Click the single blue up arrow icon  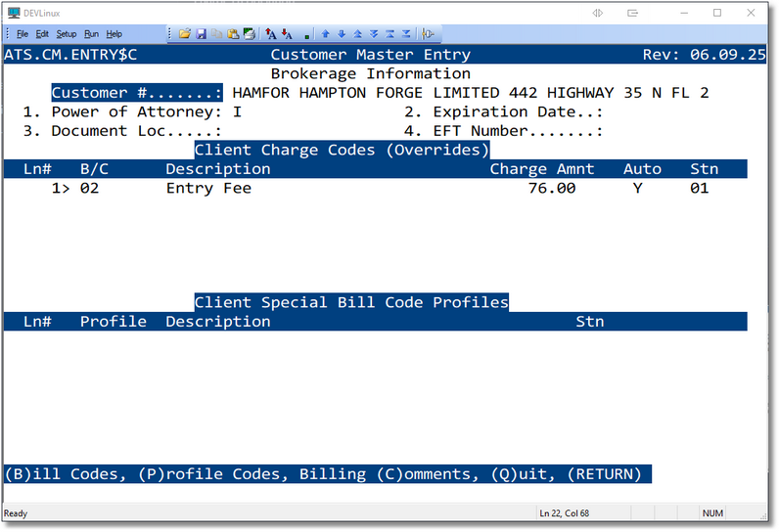pos(326,34)
